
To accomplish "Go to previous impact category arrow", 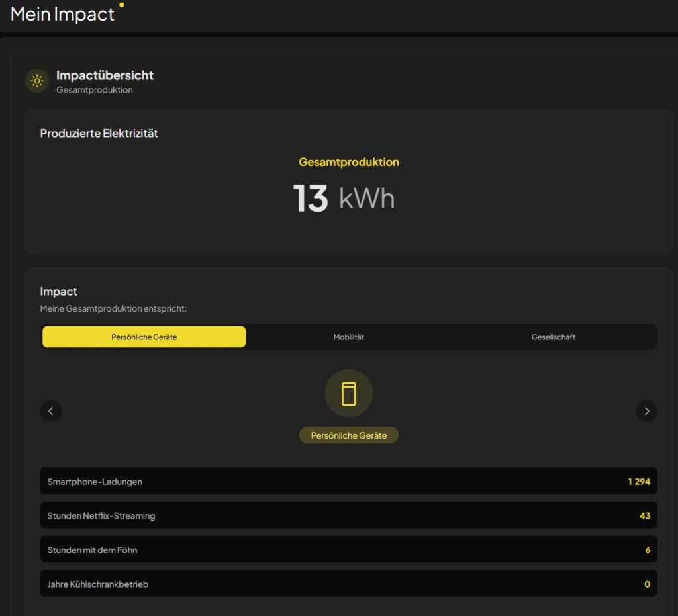I will click(x=51, y=411).
